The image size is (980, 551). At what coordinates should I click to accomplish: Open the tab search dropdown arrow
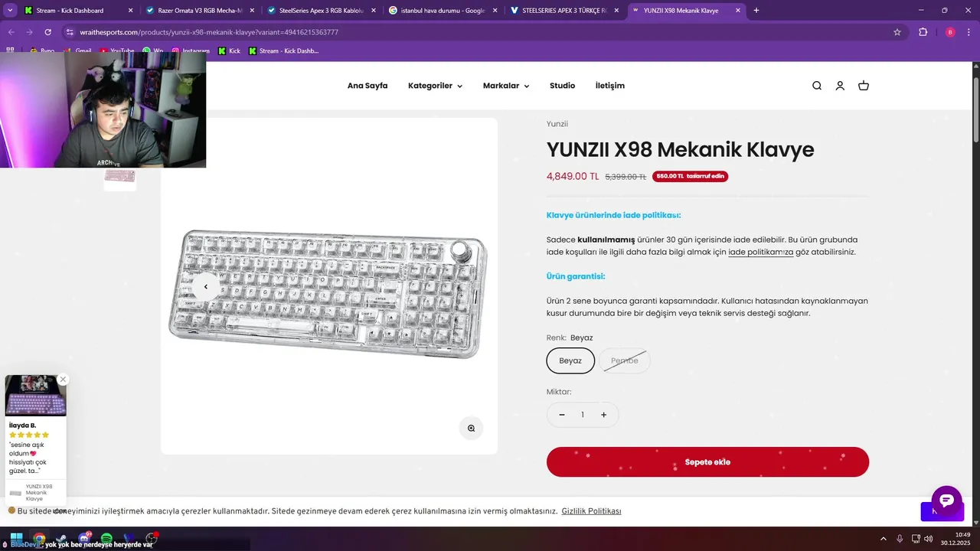[x=10, y=11]
